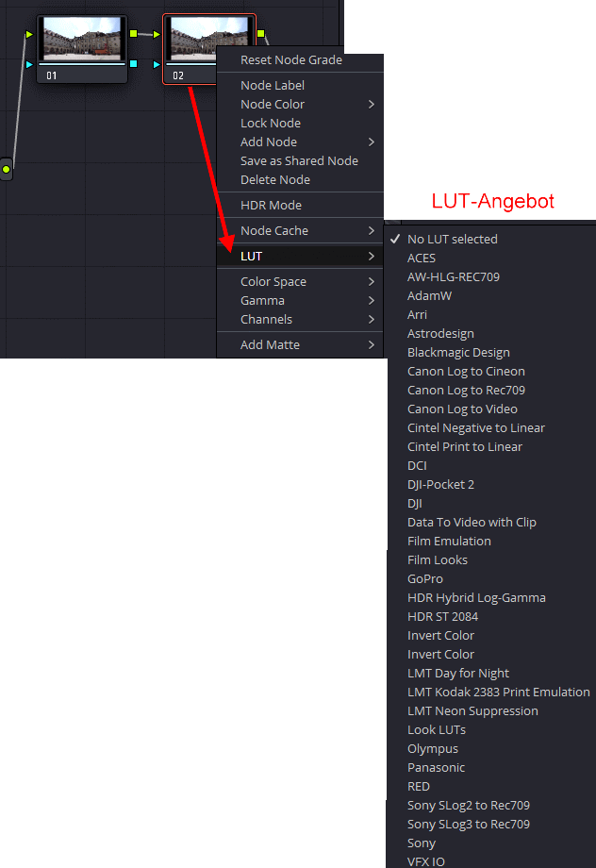
Task: Select Lock Node menu entry
Action: 300,123
